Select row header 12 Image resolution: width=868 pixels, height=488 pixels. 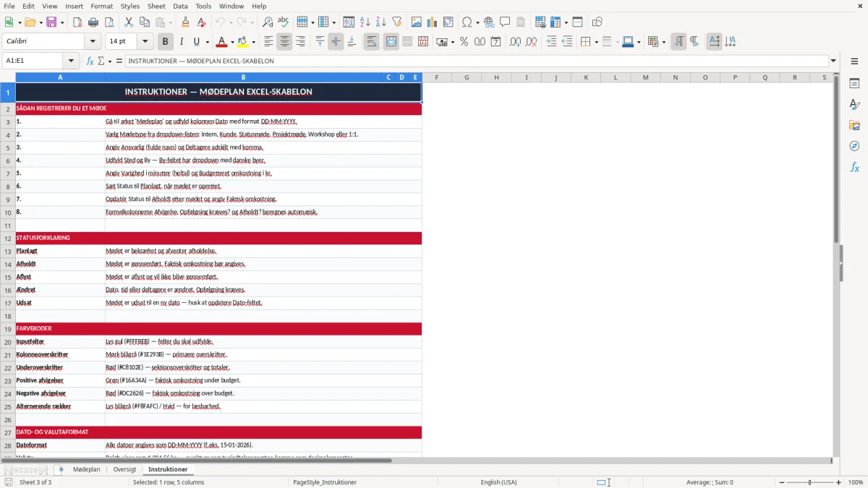(8, 238)
